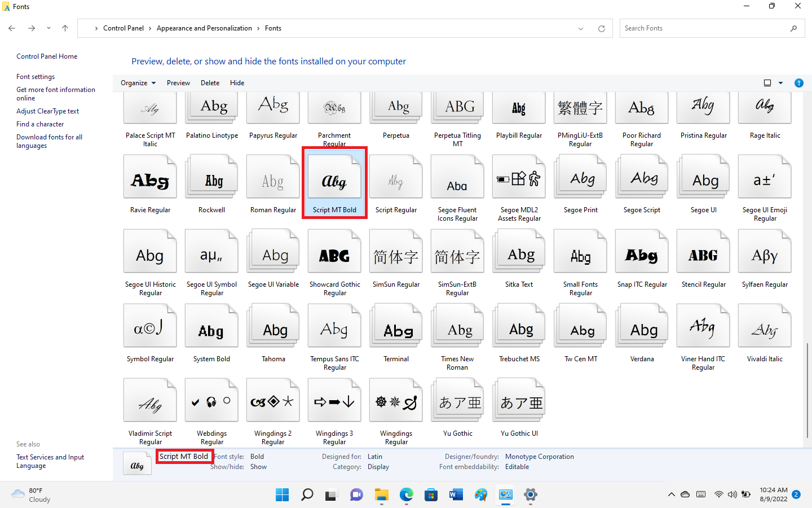
Task: Select the Webdings Regular font icon
Action: click(211, 400)
